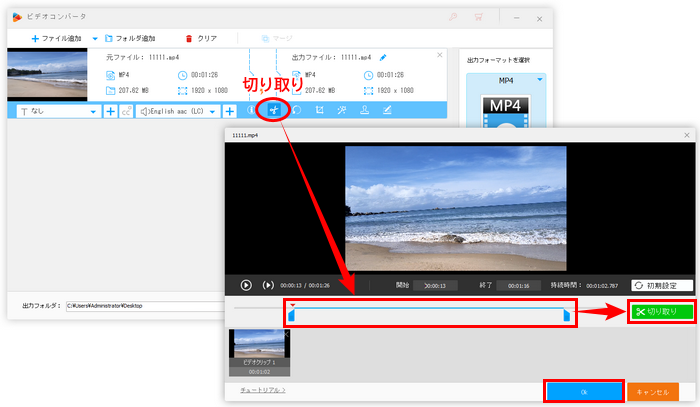Play the video preview
This screenshot has height=407, width=700.
click(246, 285)
